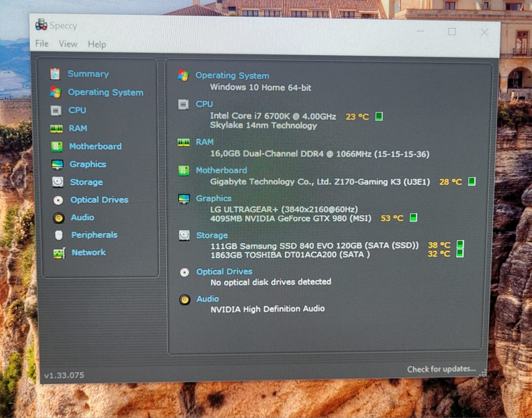The width and height of the screenshot is (532, 418).
Task: Open the Operating System section in sidebar
Action: [x=105, y=92]
